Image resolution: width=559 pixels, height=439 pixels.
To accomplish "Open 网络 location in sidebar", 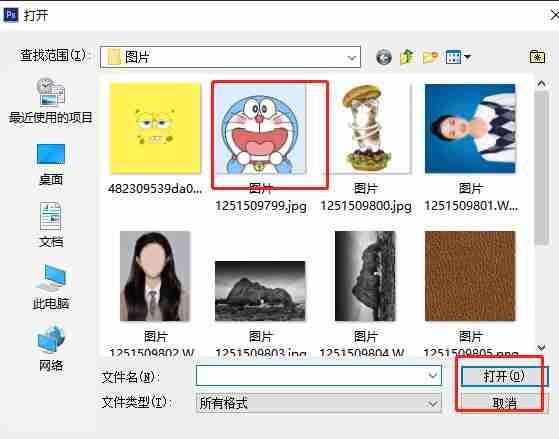I will 51,348.
